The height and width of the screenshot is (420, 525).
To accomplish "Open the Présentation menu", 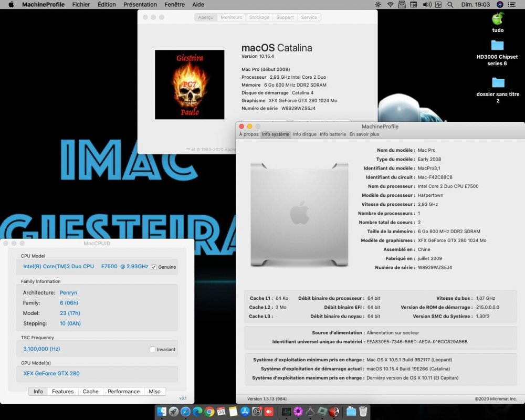I will pos(140,4).
